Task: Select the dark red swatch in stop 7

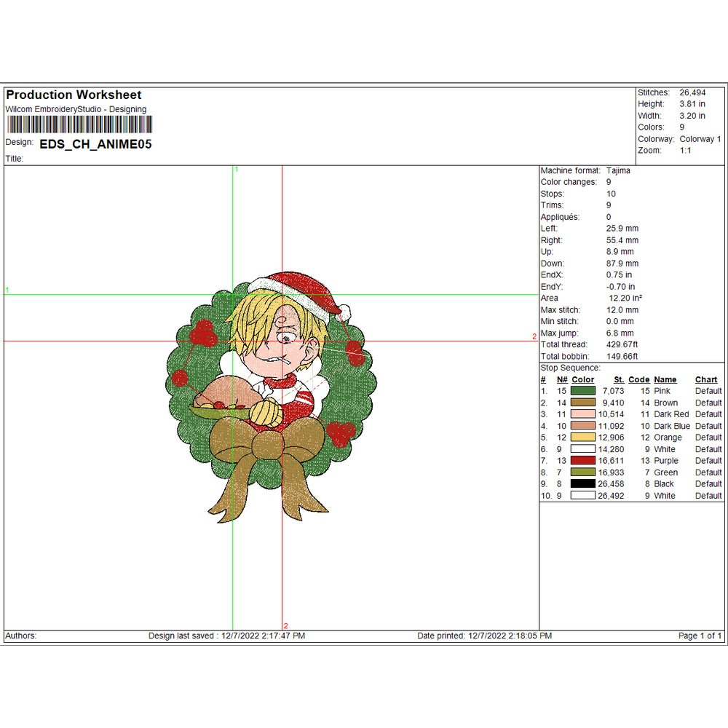Action: pos(583,461)
